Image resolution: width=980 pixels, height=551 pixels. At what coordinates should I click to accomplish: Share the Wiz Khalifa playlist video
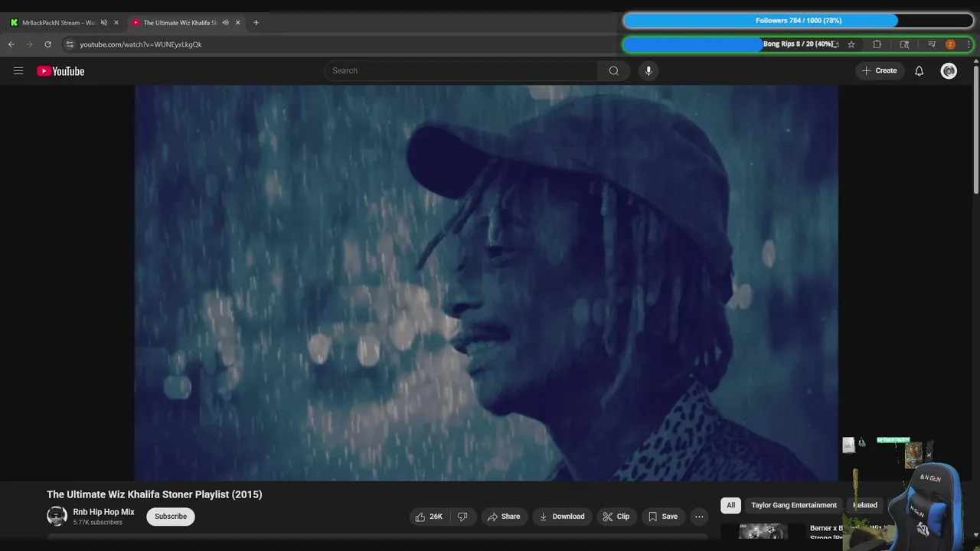click(x=504, y=517)
